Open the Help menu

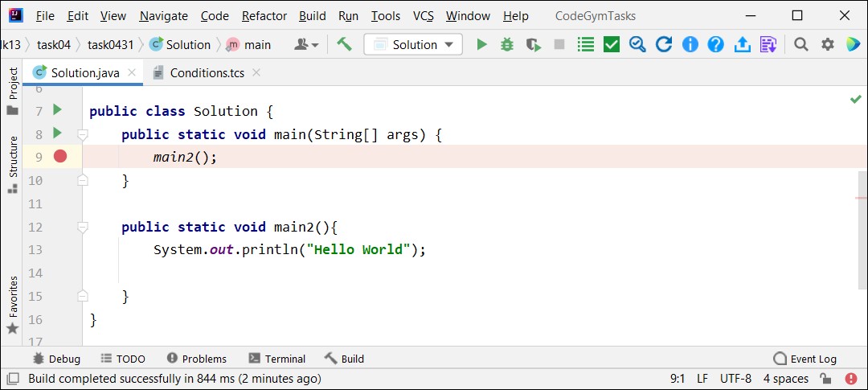point(515,16)
